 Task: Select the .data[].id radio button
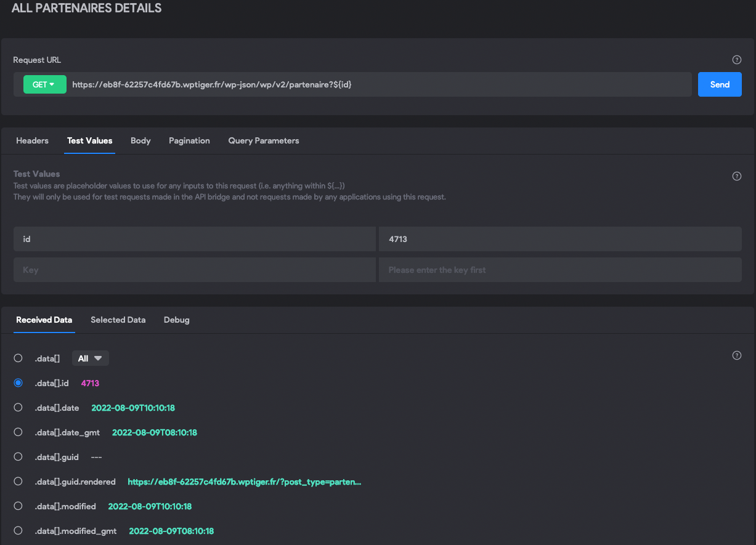pos(18,383)
